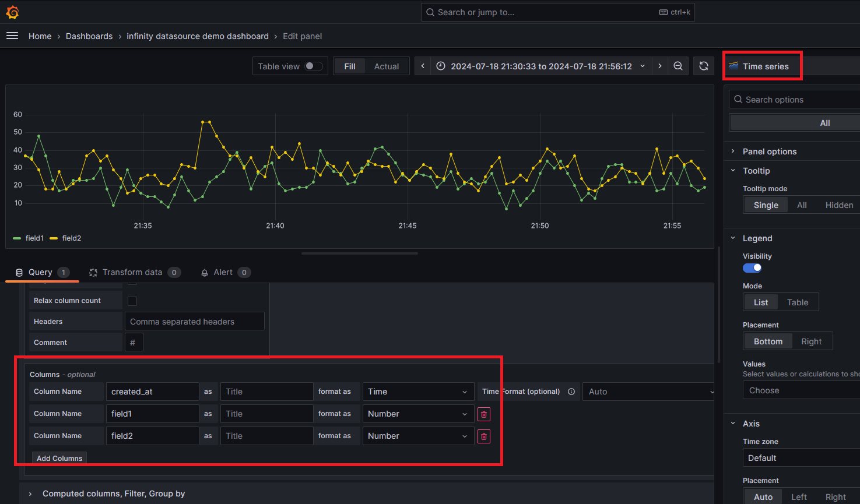
Task: Click the Search or jump to field
Action: (x=558, y=12)
